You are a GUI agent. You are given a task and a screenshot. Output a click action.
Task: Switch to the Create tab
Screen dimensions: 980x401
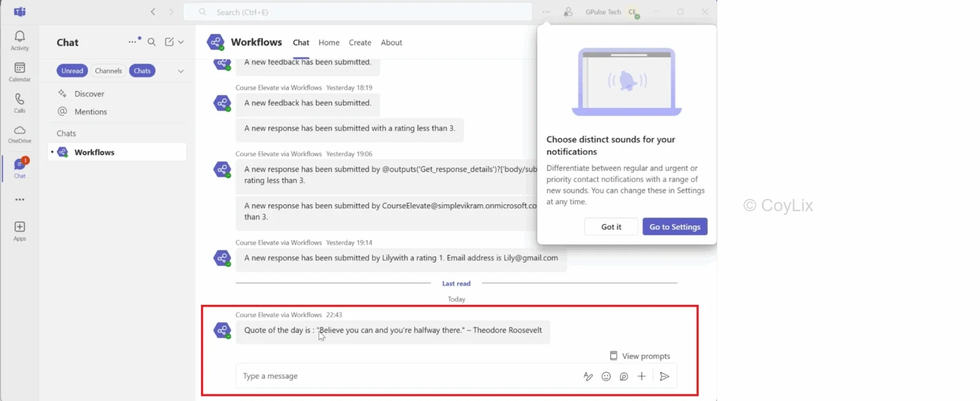[360, 43]
